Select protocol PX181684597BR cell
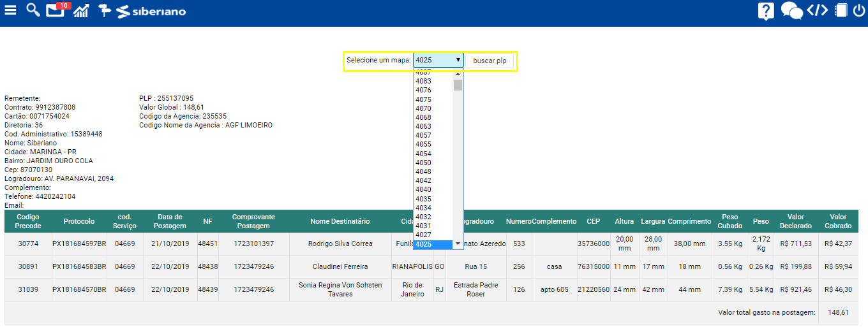 pyautogui.click(x=79, y=243)
